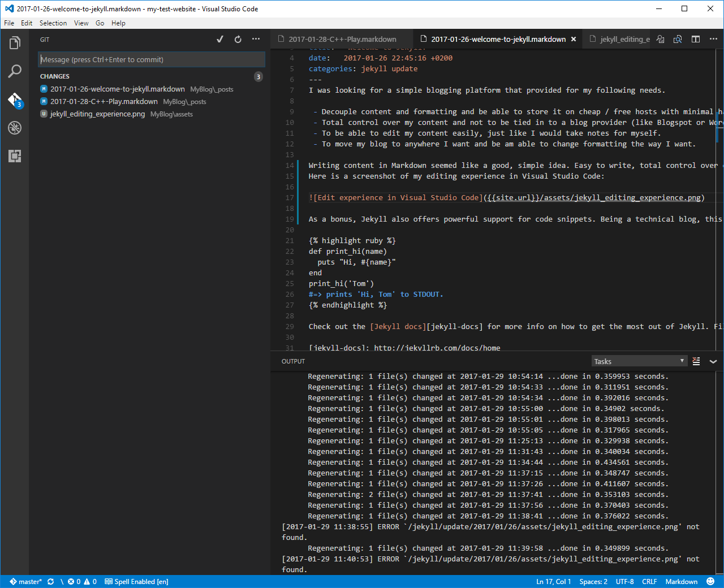This screenshot has height=588, width=724.
Task: Change end of line sequence CRLF
Action: coord(649,581)
